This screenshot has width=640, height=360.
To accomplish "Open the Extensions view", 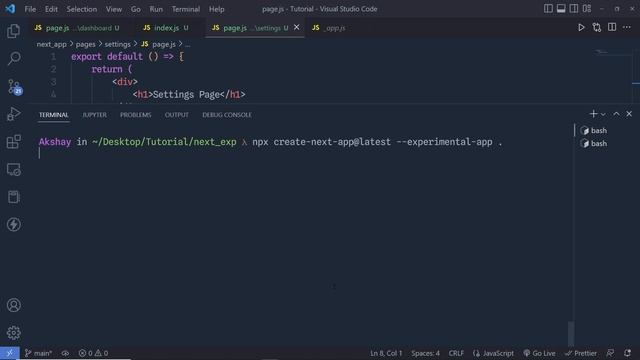I will pyautogui.click(x=13, y=142).
